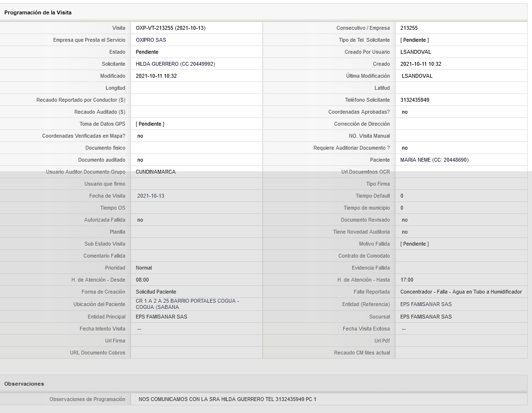Click the CUNDINAMARCA group value
Image resolution: width=532 pixels, height=413 pixels.
[156, 172]
